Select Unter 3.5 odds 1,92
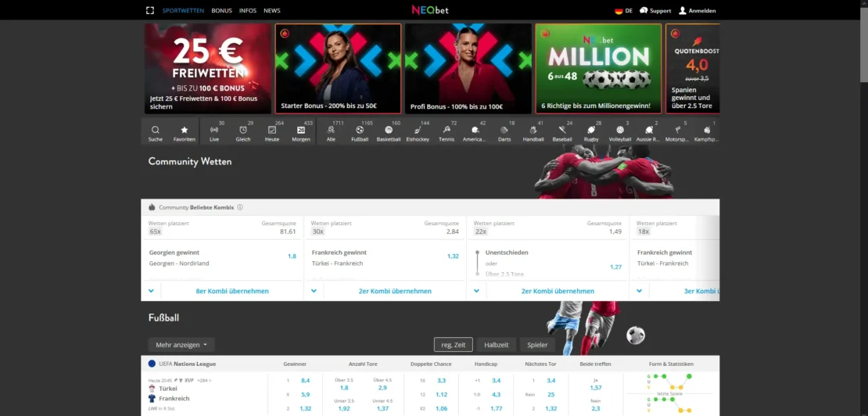This screenshot has height=416, width=868. coord(344,409)
